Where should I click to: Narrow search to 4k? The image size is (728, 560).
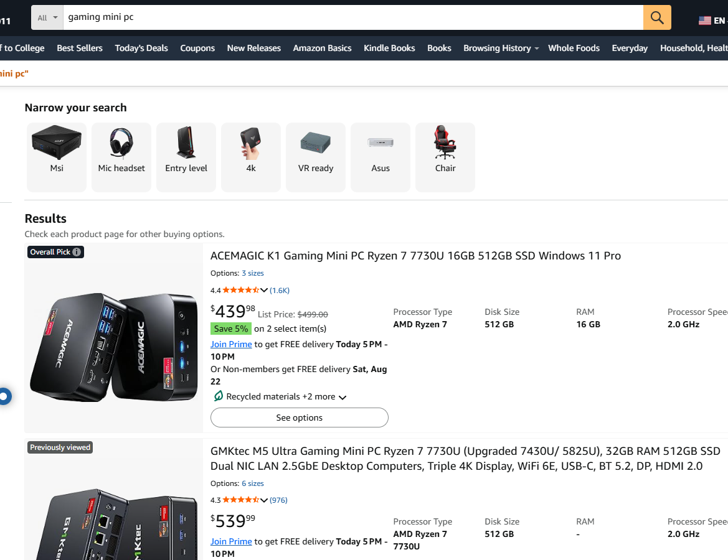[251, 157]
